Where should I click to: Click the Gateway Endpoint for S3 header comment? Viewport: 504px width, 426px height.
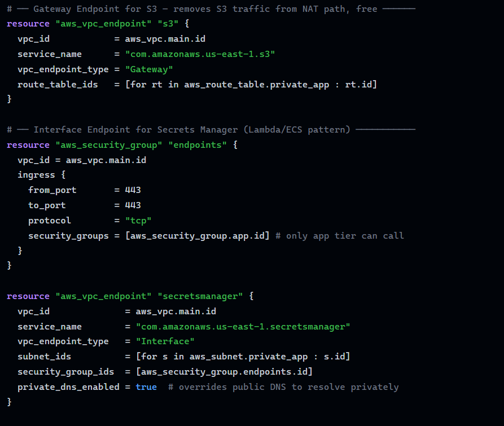point(211,8)
